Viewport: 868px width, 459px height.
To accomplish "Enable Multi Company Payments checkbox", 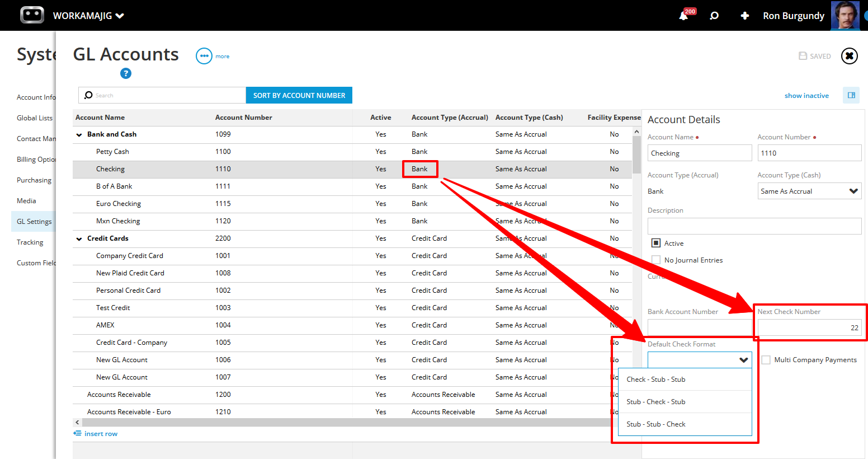I will point(766,360).
